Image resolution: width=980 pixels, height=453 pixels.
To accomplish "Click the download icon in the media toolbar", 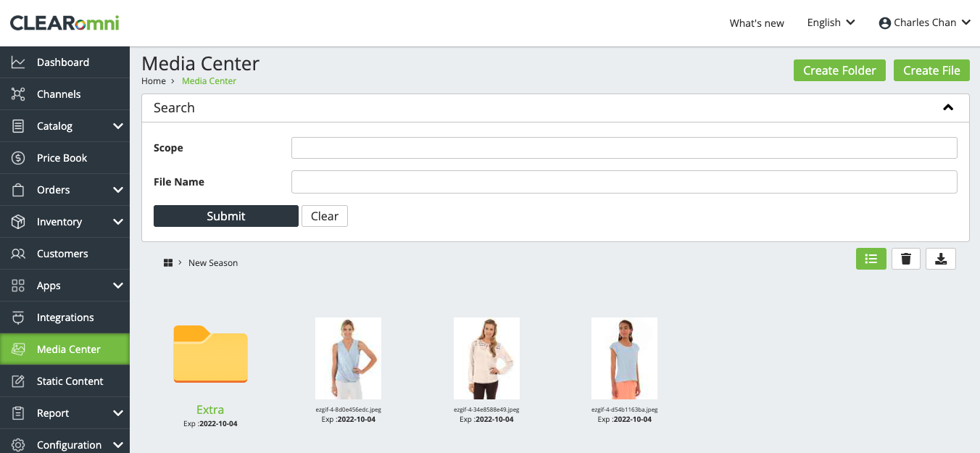I will click(940, 259).
